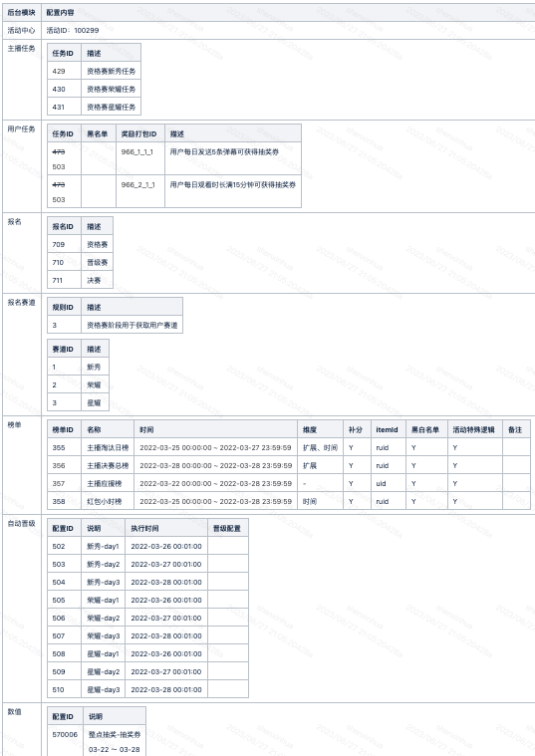Click signup ID 710 cell

click(64, 262)
